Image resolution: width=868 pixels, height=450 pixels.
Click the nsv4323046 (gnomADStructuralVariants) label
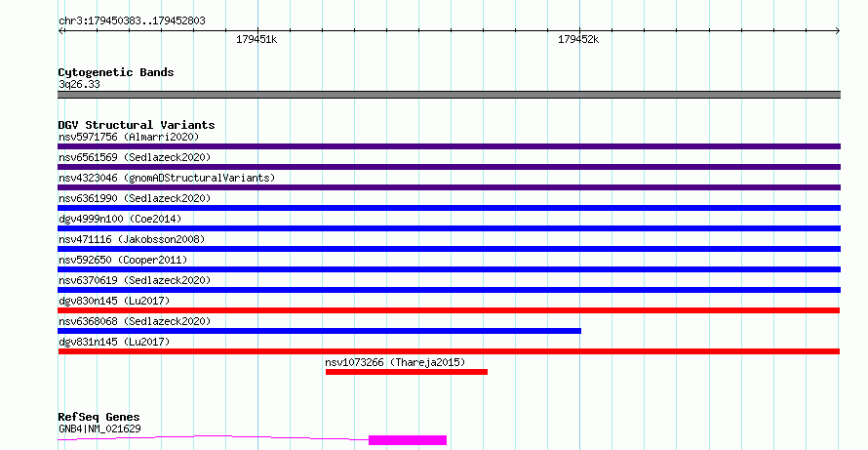(x=167, y=178)
